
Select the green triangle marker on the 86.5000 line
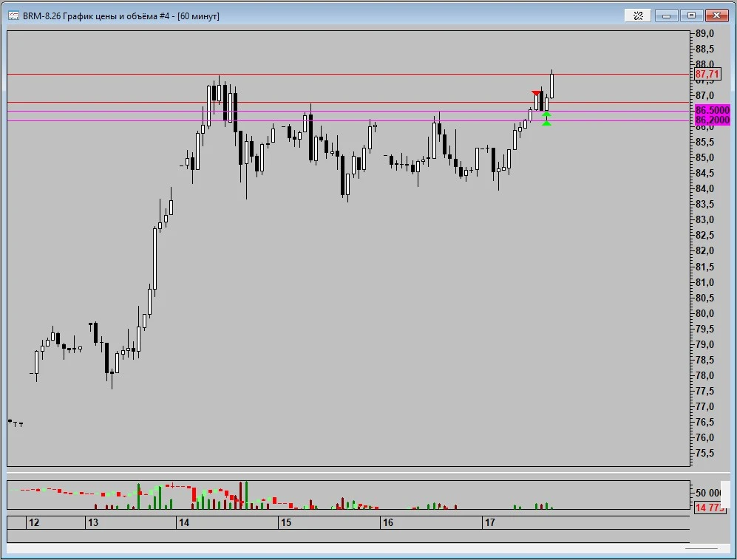click(546, 115)
